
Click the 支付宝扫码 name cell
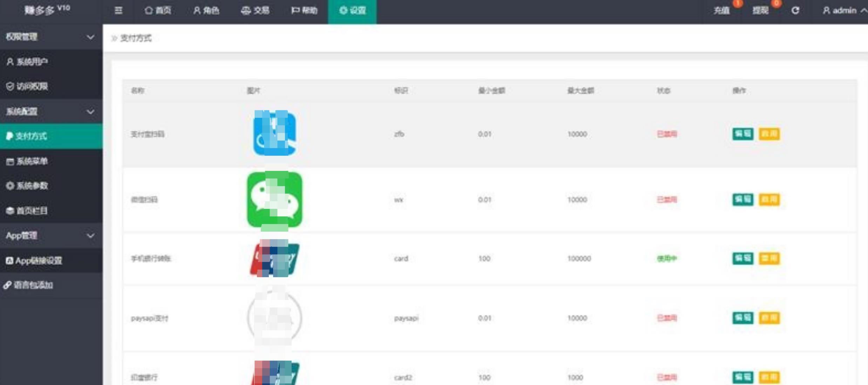click(148, 134)
